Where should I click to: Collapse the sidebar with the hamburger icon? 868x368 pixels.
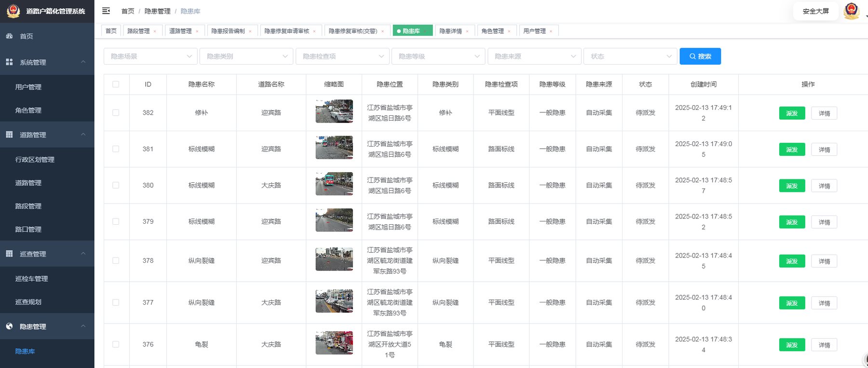click(106, 11)
